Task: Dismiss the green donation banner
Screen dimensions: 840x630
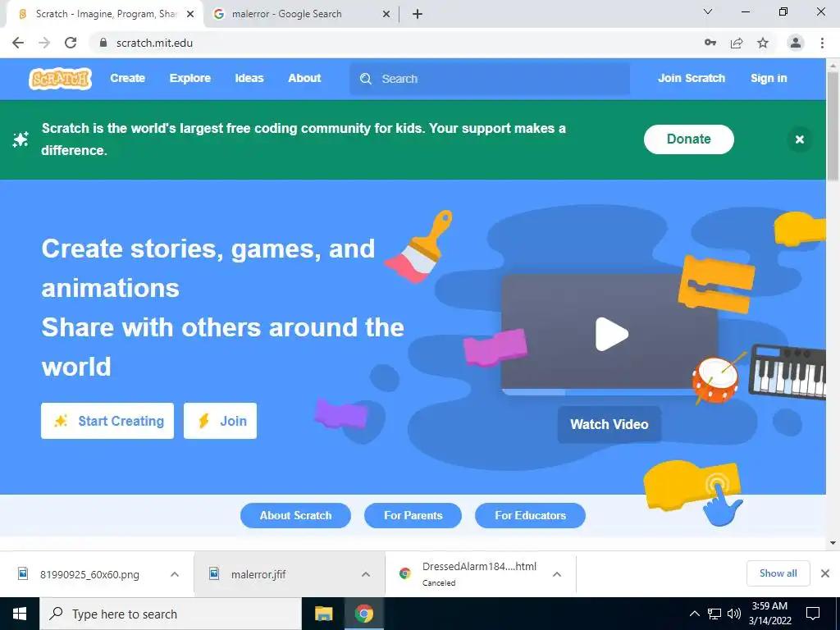Action: click(799, 139)
